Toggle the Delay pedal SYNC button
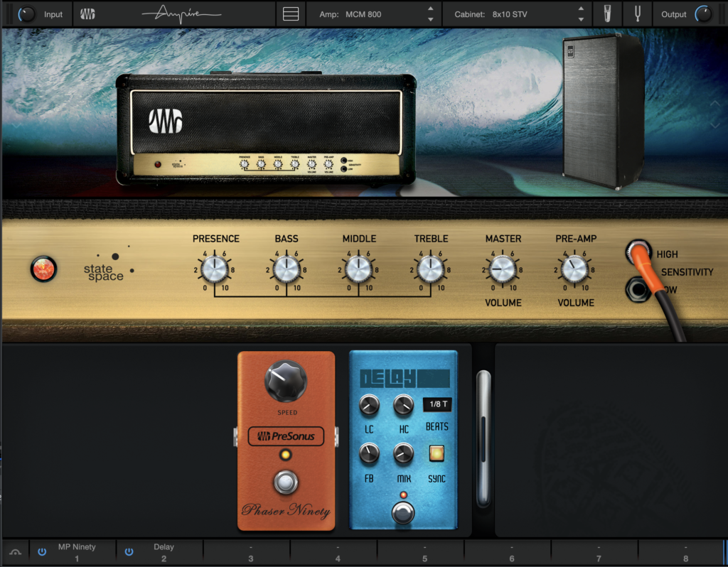The image size is (728, 567). click(x=437, y=453)
